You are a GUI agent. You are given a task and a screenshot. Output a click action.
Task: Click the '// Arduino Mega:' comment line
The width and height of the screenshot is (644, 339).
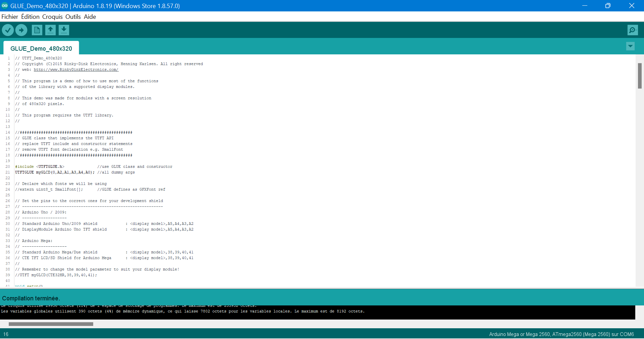click(34, 241)
